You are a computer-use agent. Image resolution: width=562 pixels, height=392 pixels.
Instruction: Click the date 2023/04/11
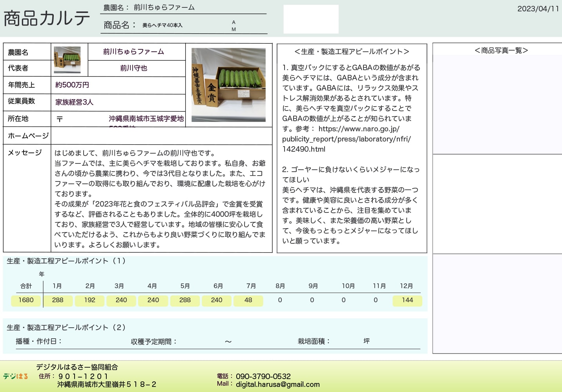(x=538, y=9)
